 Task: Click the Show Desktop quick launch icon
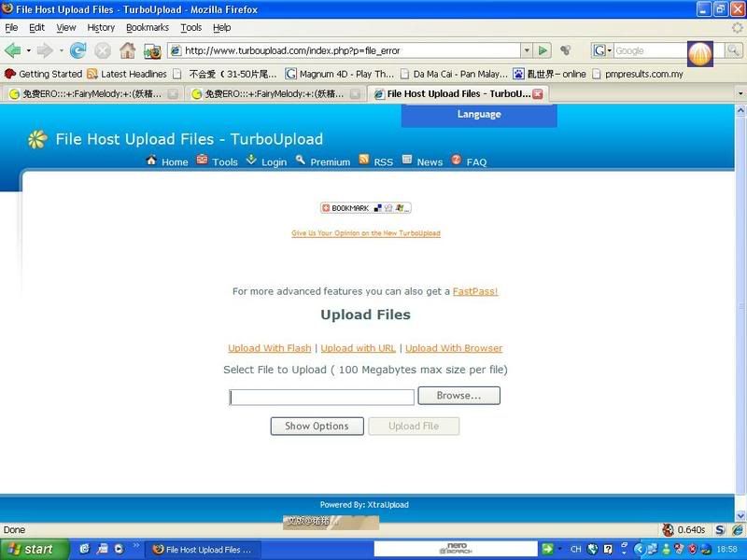(102, 549)
